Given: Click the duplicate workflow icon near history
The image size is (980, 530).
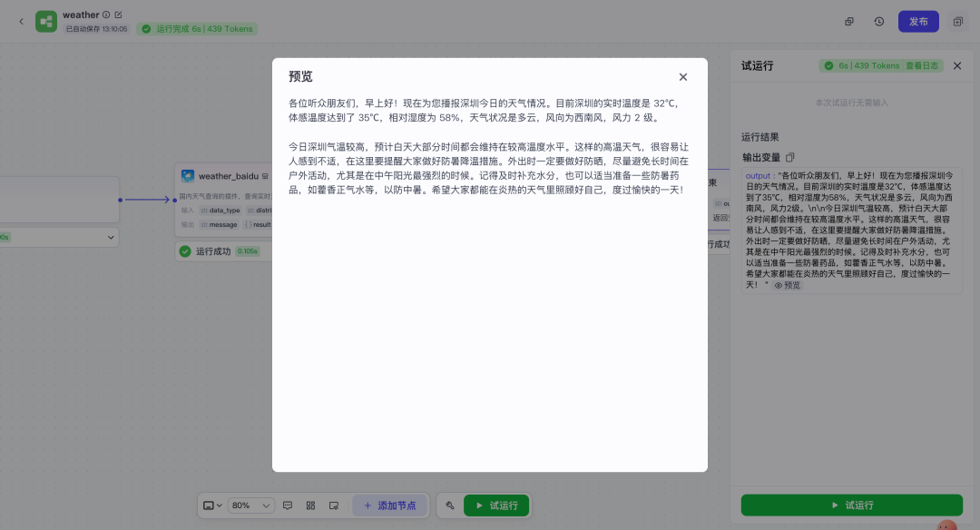Looking at the screenshot, I should coord(848,21).
